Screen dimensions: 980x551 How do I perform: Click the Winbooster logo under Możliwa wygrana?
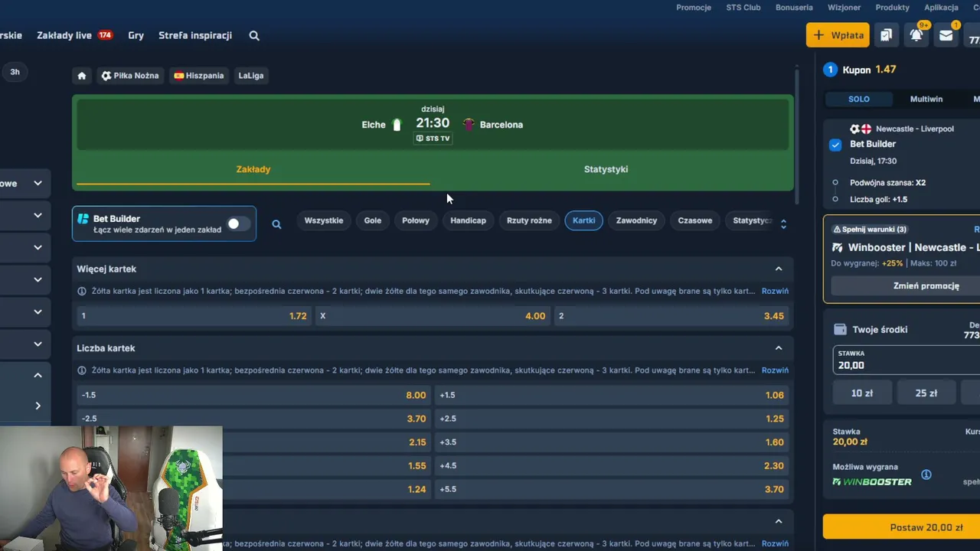[x=872, y=482]
